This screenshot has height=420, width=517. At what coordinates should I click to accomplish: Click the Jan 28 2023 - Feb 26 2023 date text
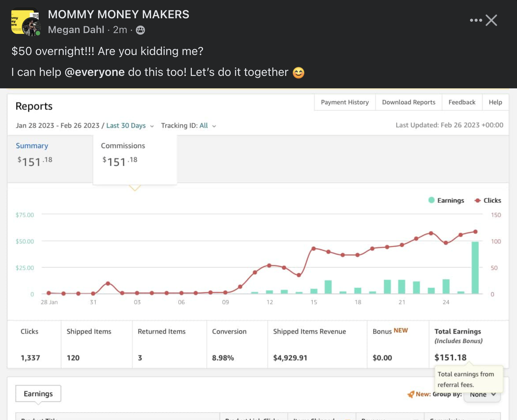click(57, 125)
